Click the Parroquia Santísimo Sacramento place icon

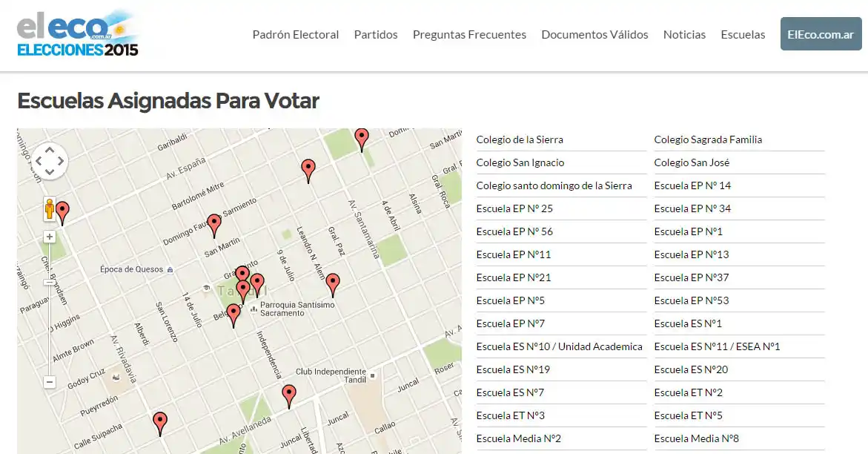254,309
